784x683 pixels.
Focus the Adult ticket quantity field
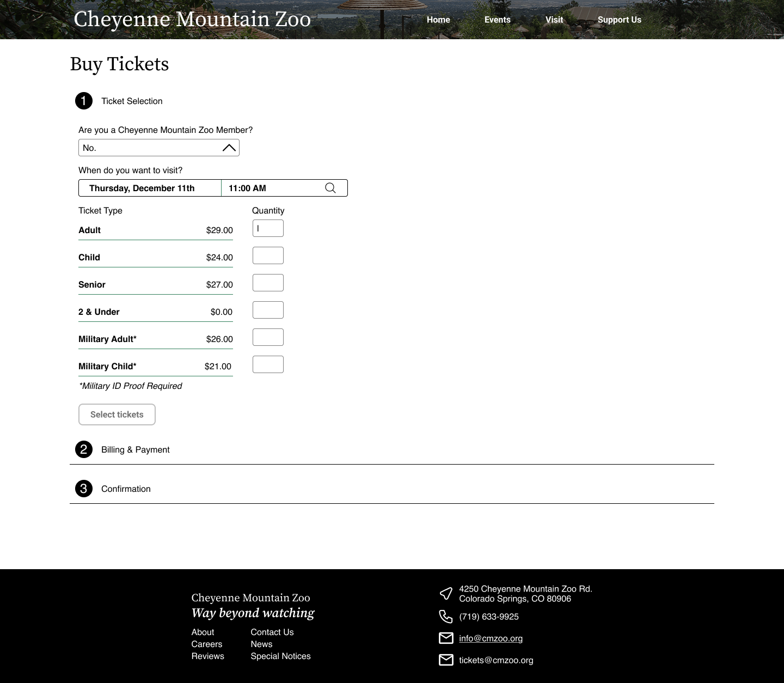click(268, 228)
